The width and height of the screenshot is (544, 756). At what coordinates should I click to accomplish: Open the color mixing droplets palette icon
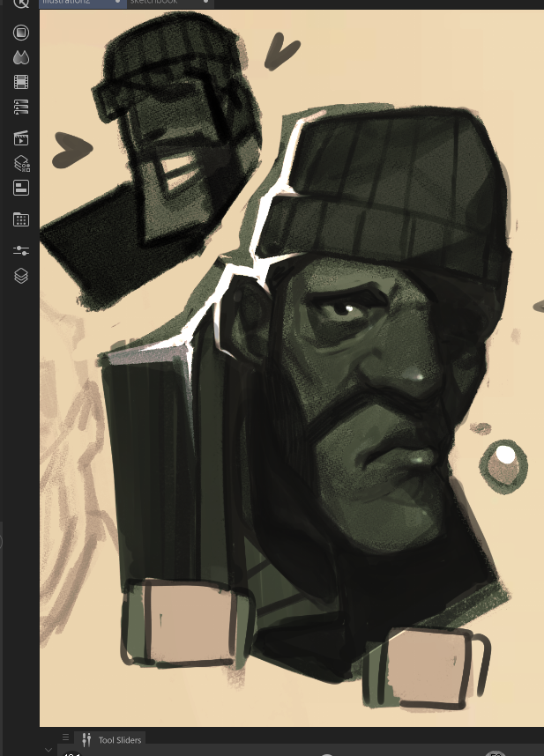pyautogui.click(x=21, y=57)
